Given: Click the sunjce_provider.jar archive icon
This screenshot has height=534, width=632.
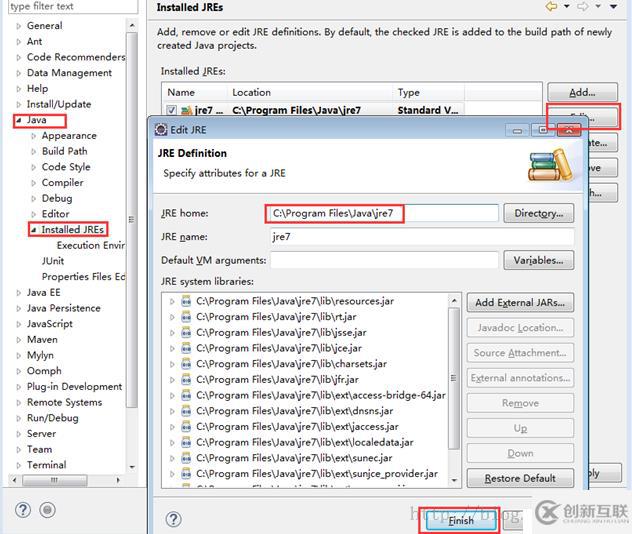Looking at the screenshot, I should [x=186, y=474].
